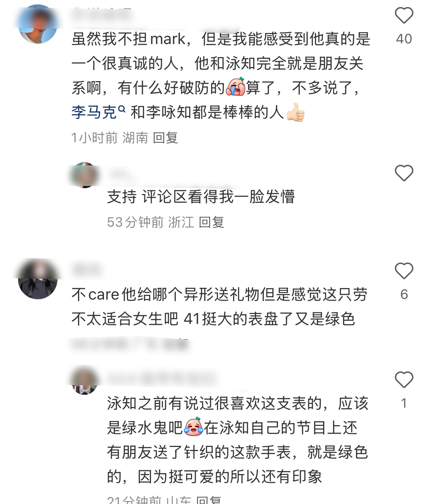Viewport: 433px width, 504px height.
Task: Select the '泳知之前有说过' reply text
Action: [x=238, y=440]
